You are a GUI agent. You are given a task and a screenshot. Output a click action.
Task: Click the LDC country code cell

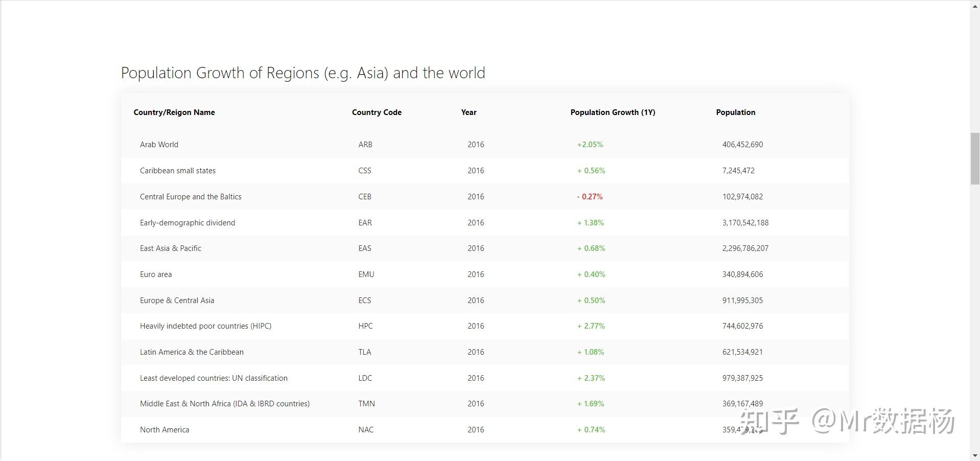click(365, 378)
